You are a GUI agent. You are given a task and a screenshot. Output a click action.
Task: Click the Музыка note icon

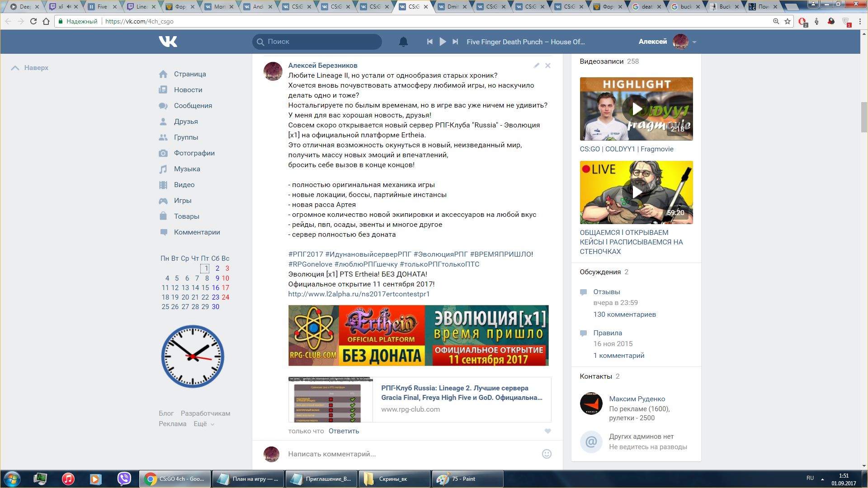[163, 169]
